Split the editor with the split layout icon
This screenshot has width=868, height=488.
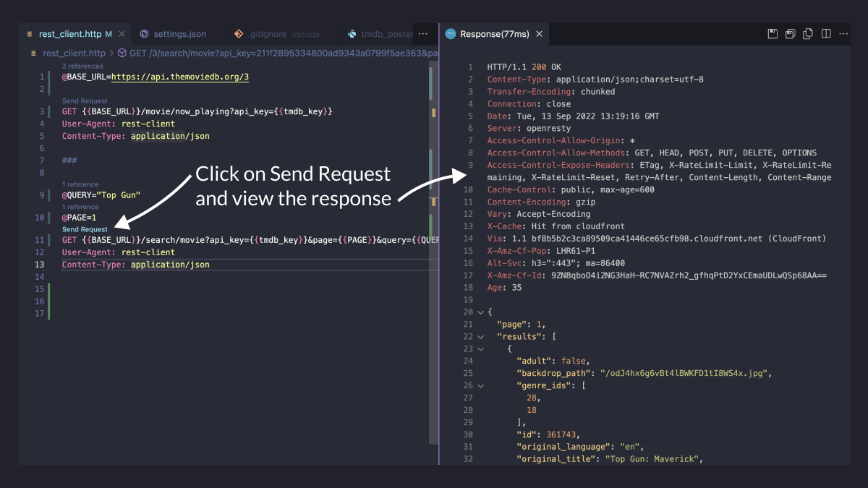825,33
